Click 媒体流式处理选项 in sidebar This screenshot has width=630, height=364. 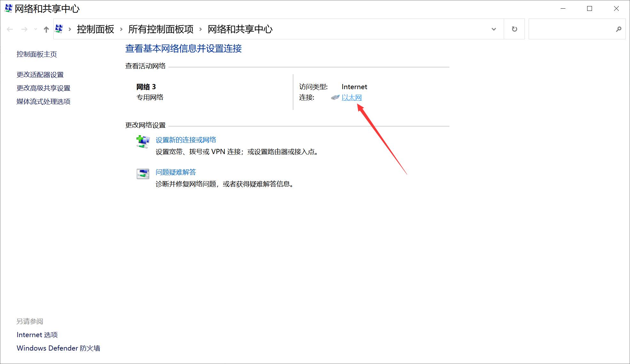pyautogui.click(x=43, y=101)
